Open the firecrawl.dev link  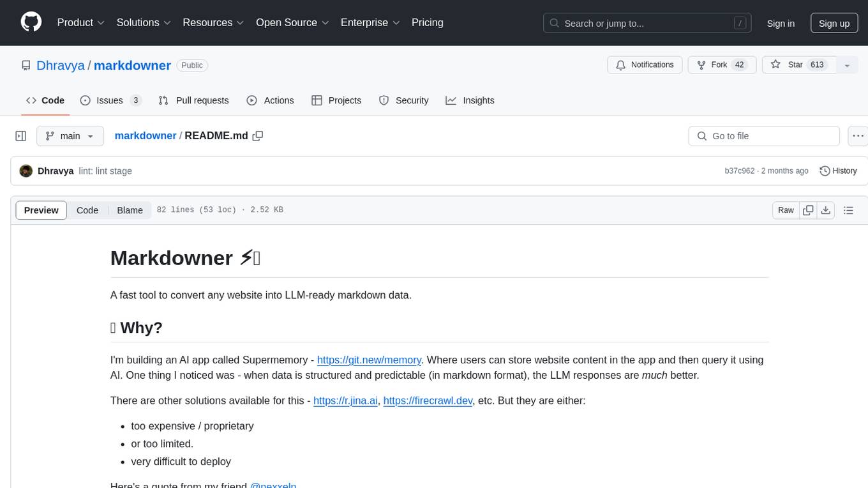click(x=428, y=400)
